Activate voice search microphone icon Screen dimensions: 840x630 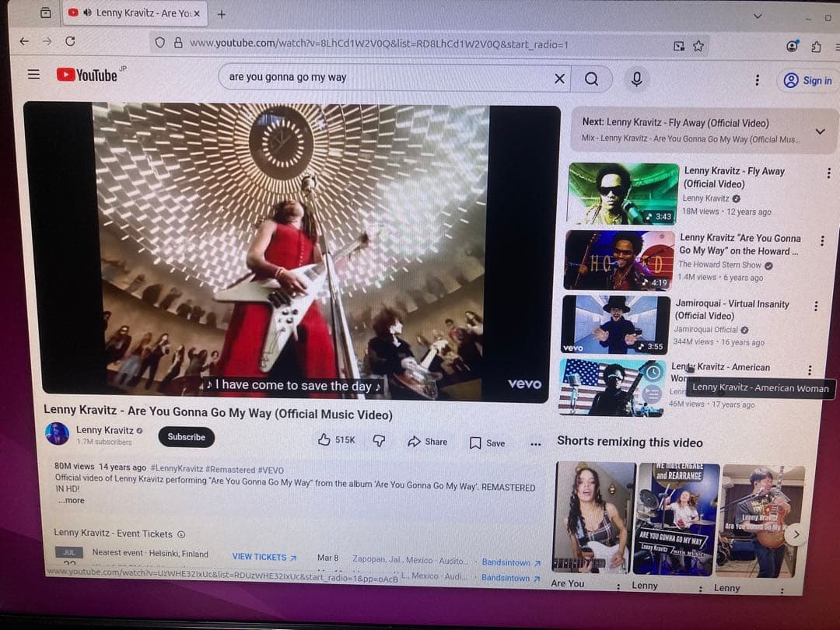(636, 79)
